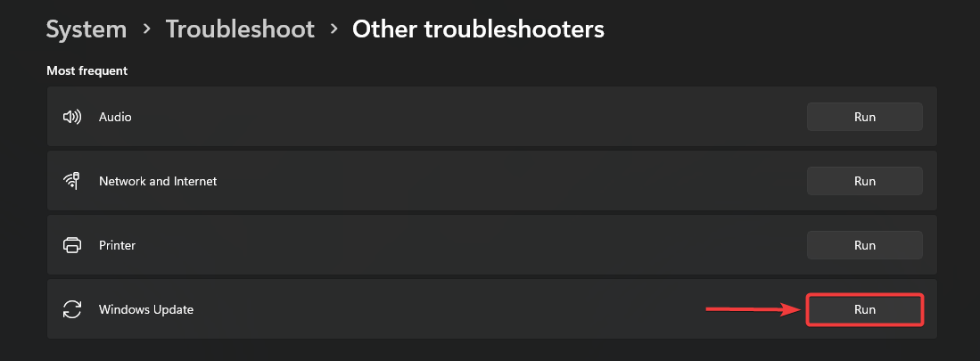
Task: Click the chevron after Troubleshoot breadcrumb
Action: click(x=334, y=29)
